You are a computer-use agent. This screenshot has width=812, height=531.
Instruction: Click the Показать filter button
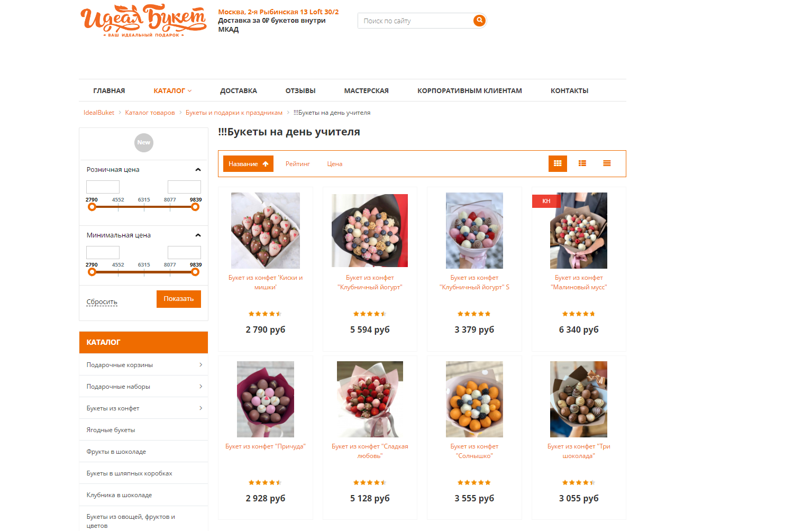(179, 299)
